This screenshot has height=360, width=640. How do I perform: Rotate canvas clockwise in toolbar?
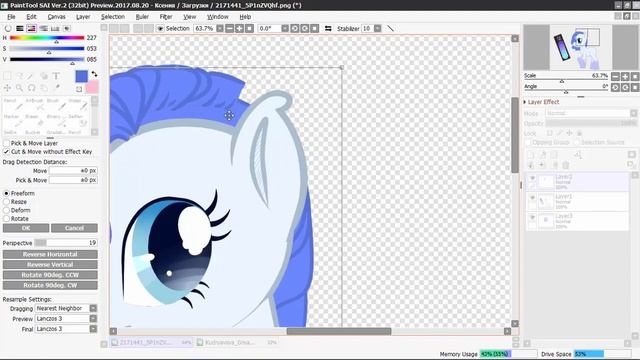click(304, 28)
